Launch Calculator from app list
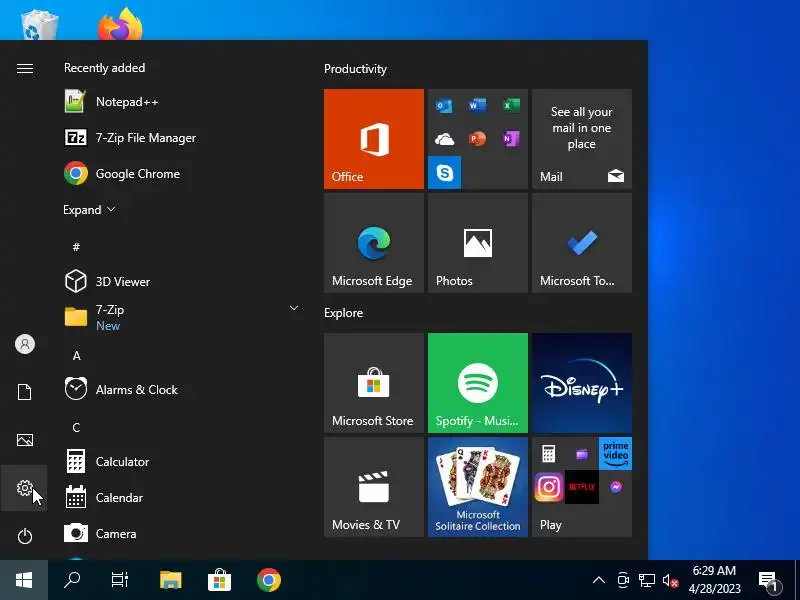 tap(107, 461)
